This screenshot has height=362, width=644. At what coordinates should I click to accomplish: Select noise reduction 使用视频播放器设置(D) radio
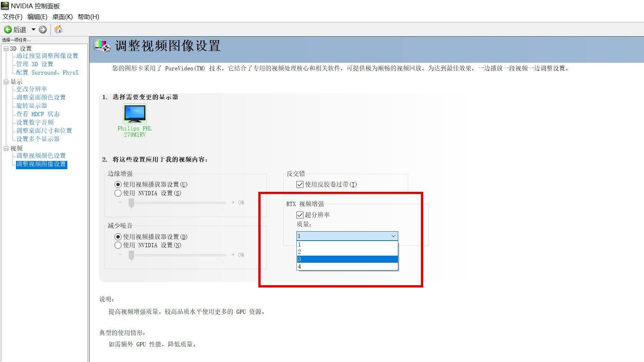click(x=118, y=237)
